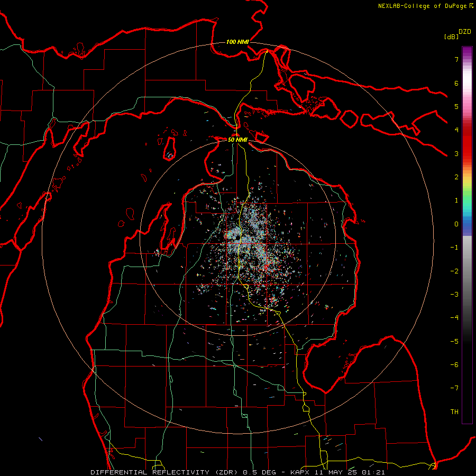
Task: Click the 0 value on color scale
Action: [x=456, y=224]
